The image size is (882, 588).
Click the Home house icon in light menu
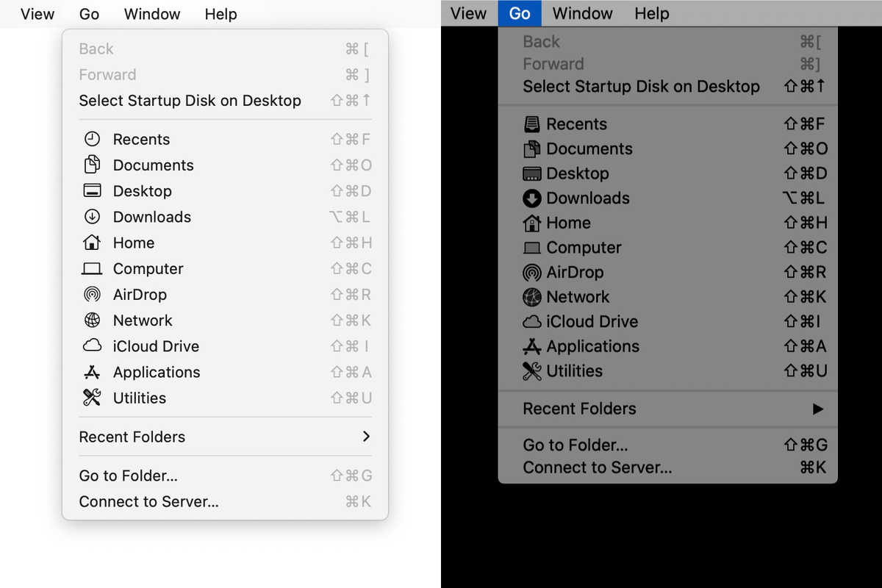coord(92,242)
